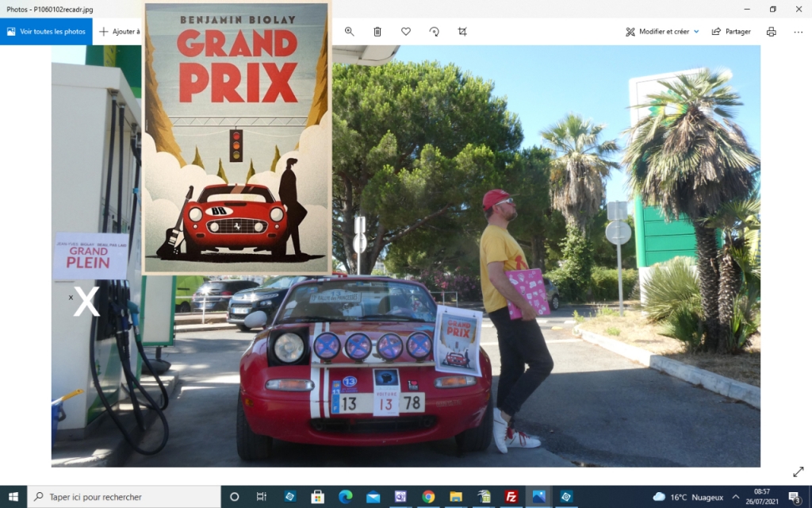Select the Photos app taskbar icon
The height and width of the screenshot is (508, 812).
click(538, 497)
